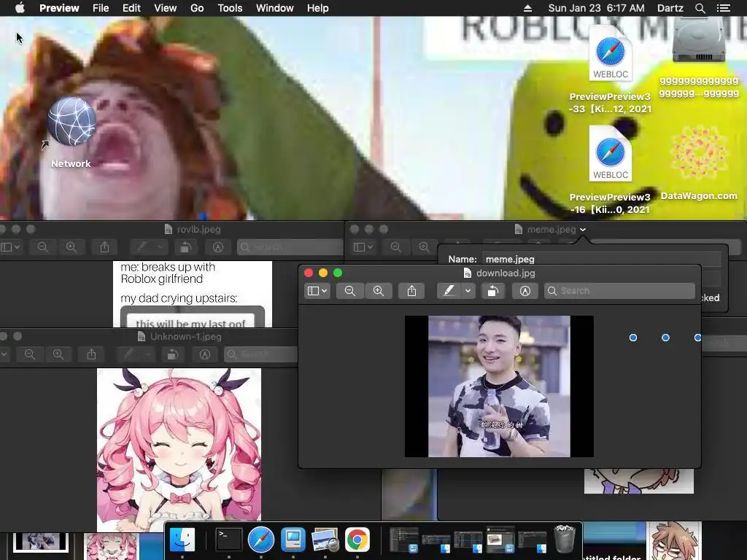Select the Highlight pen in download.jpg window
The height and width of the screenshot is (560, 747).
point(449,291)
